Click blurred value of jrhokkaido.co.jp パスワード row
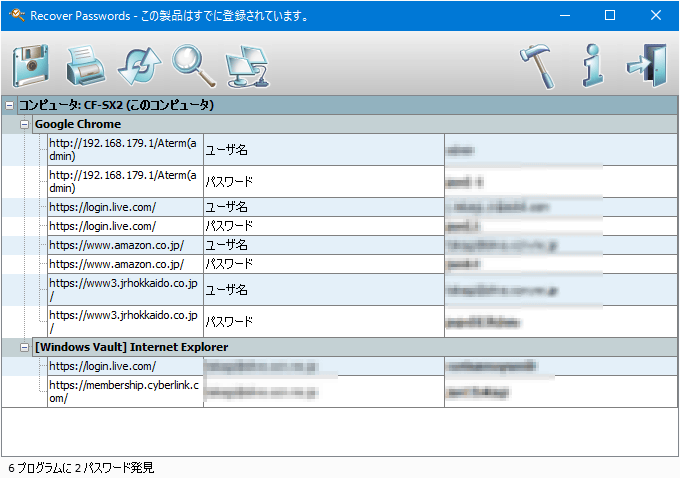The height and width of the screenshot is (478, 680). tap(483, 322)
